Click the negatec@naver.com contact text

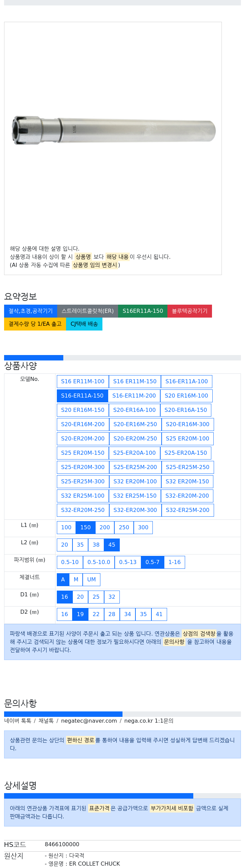coord(89,721)
